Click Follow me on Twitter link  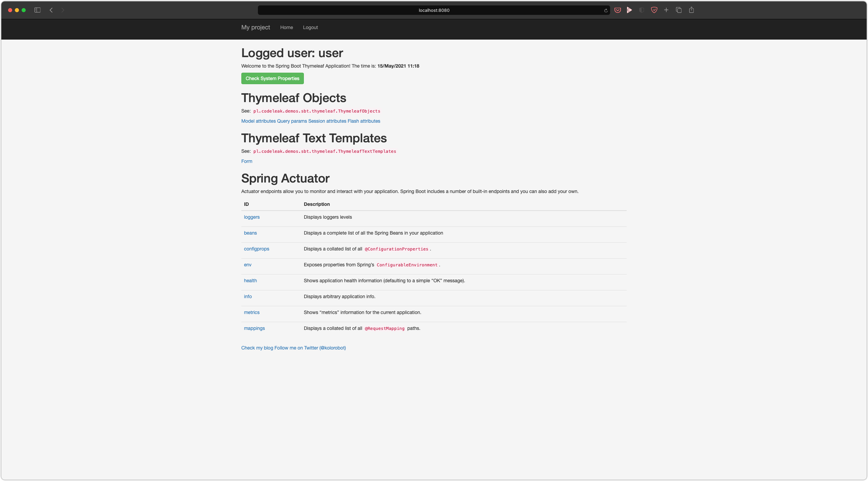click(310, 348)
